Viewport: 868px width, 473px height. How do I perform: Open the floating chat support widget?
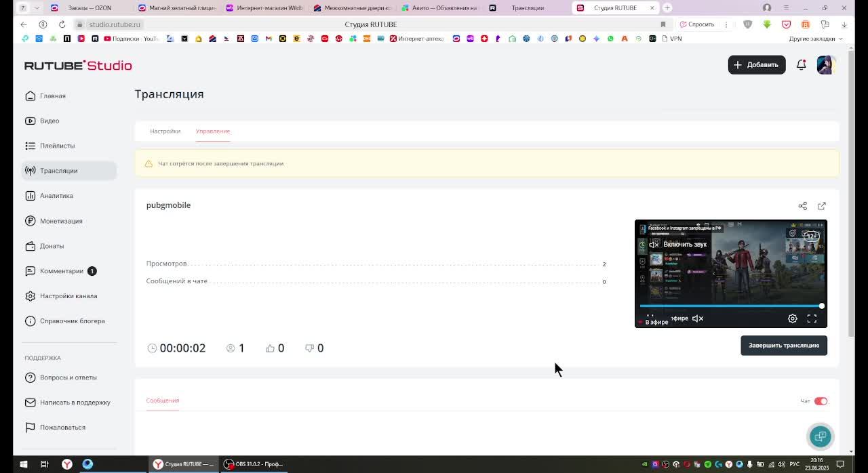point(820,436)
